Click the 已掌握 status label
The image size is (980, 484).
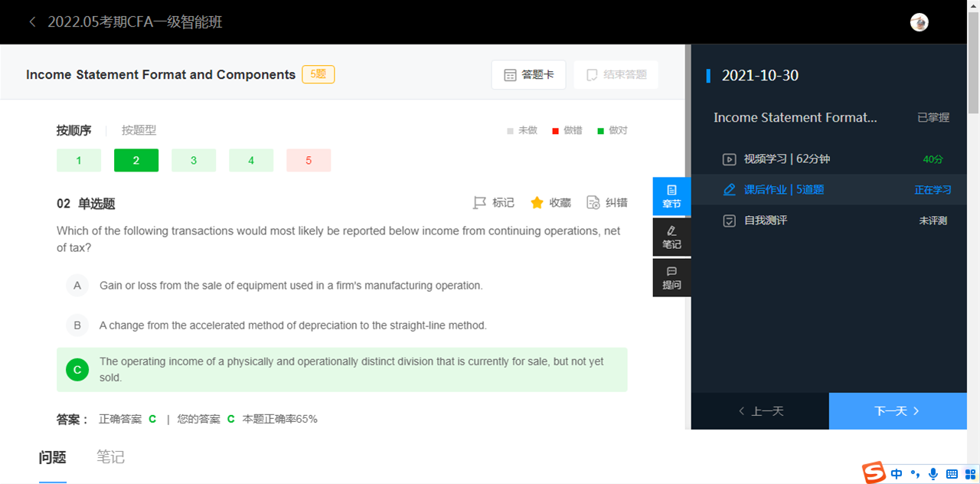coord(933,118)
